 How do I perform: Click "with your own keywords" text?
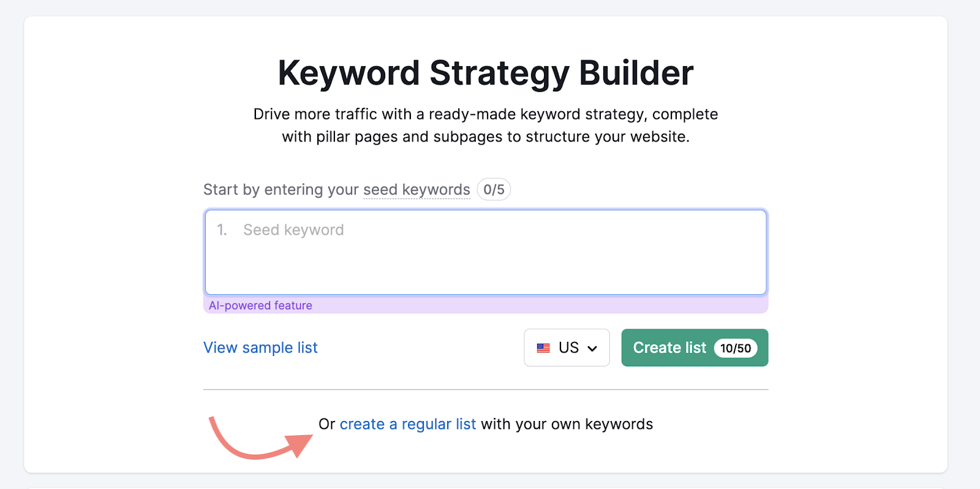pyautogui.click(x=567, y=424)
